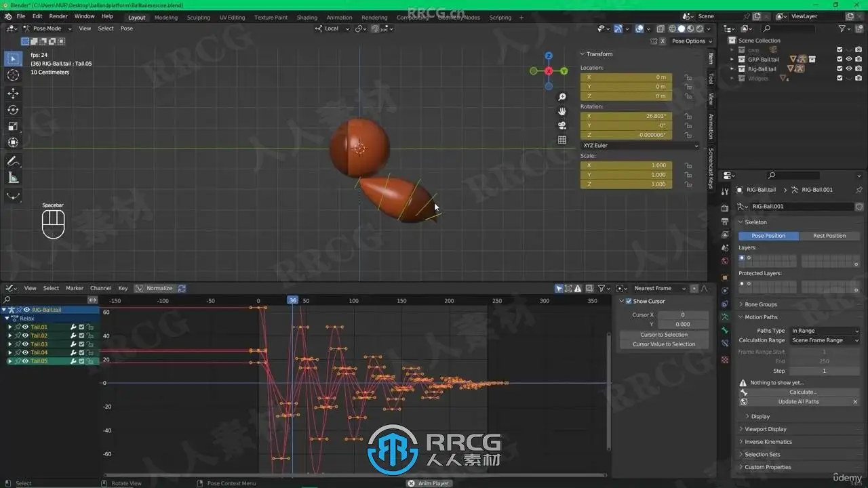This screenshot has height=488, width=868.
Task: Click the Calculate... motion paths button
Action: pos(803,392)
